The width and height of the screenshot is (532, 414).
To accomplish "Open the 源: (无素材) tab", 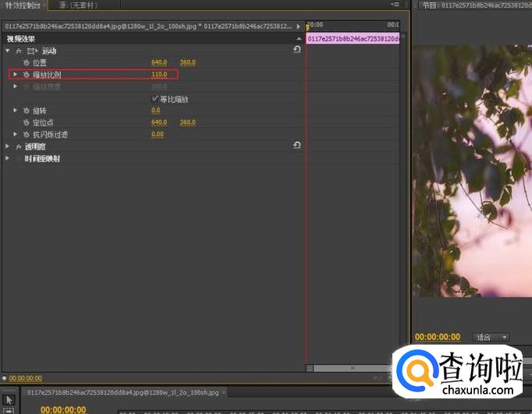I will coord(79,5).
